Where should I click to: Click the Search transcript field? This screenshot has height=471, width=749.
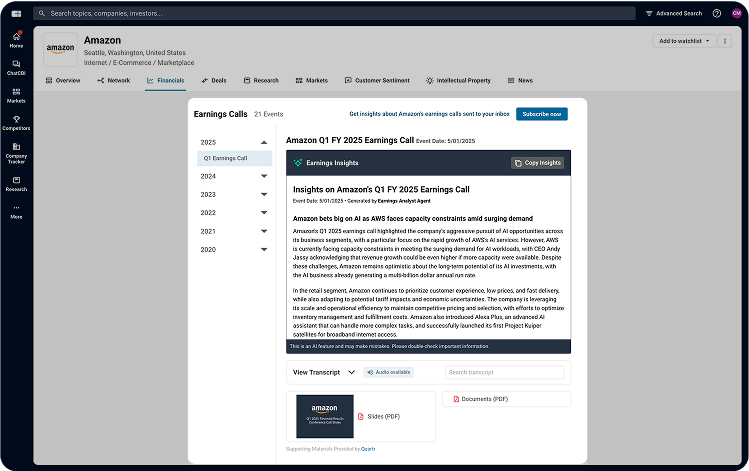[x=506, y=372]
